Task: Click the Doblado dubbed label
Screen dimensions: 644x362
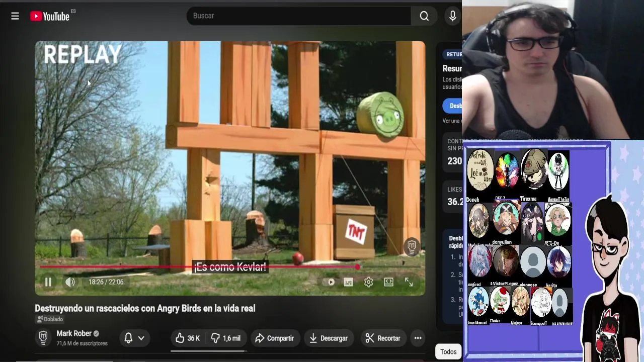Action: (x=50, y=319)
